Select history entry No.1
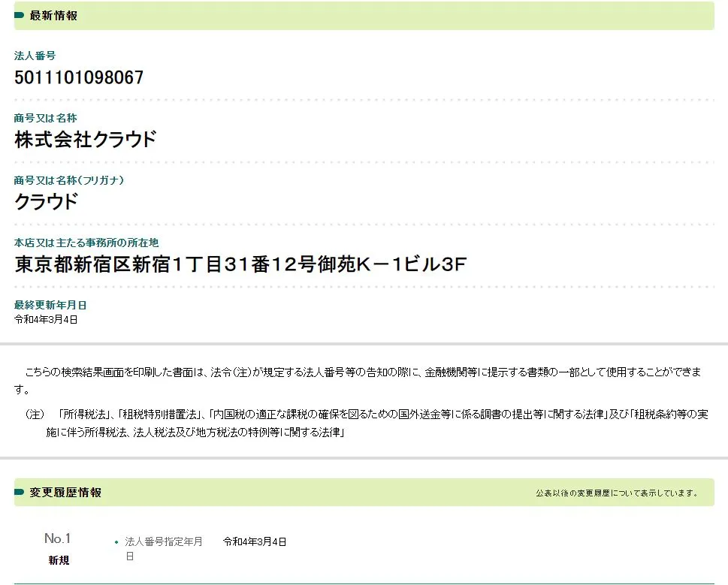 click(x=57, y=538)
